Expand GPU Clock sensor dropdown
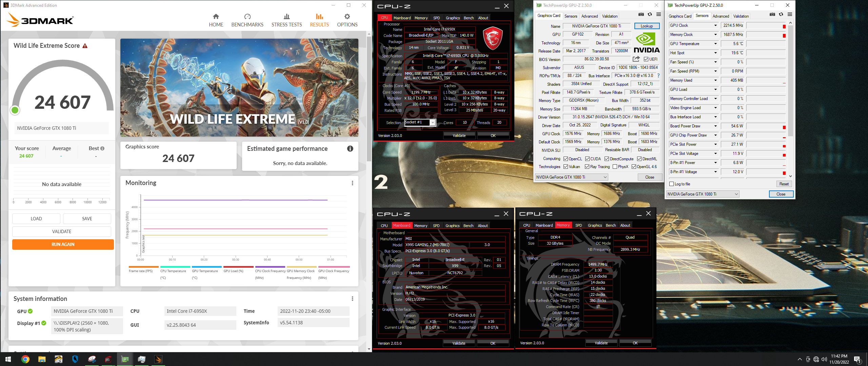This screenshot has width=868, height=366. pyautogui.click(x=715, y=25)
